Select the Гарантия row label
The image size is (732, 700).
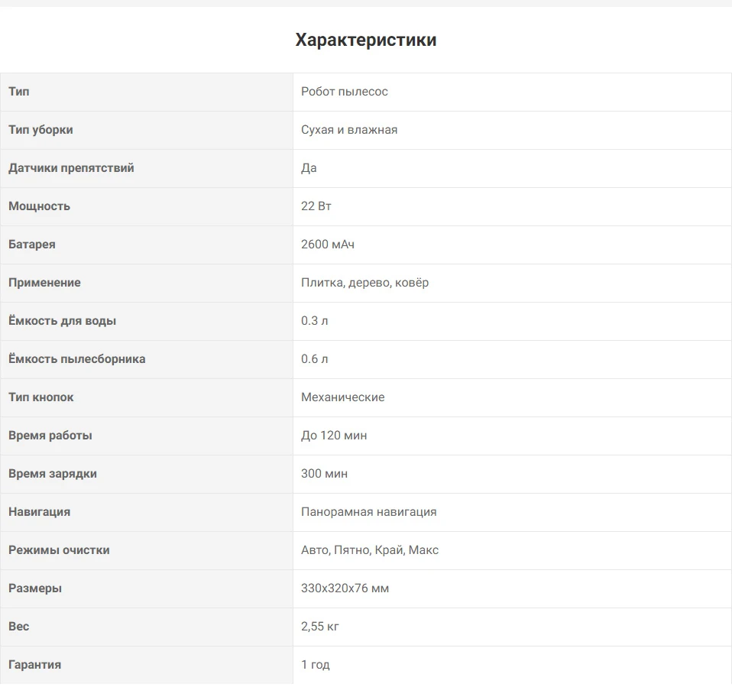(x=35, y=665)
